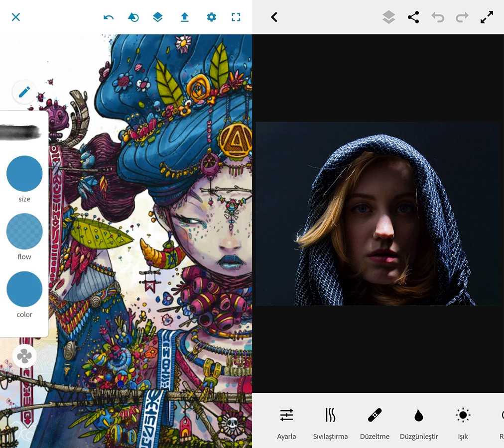Select the pencil brush button
504x448 pixels.
tap(24, 92)
